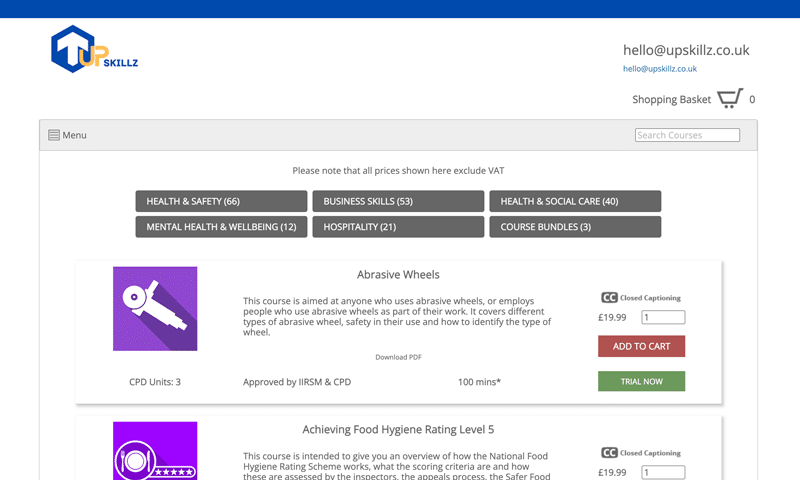The height and width of the screenshot is (480, 800).
Task: Browse the Hospitality (21) category
Action: (398, 227)
